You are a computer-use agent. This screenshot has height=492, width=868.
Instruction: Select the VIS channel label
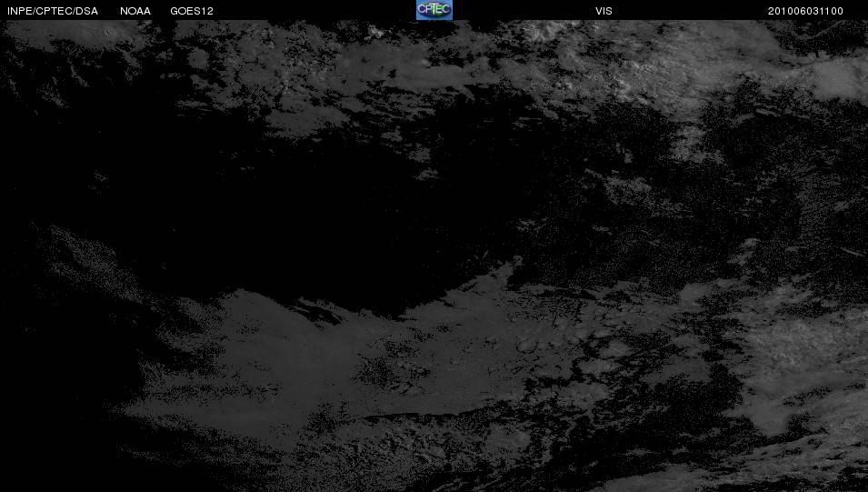pyautogui.click(x=604, y=11)
